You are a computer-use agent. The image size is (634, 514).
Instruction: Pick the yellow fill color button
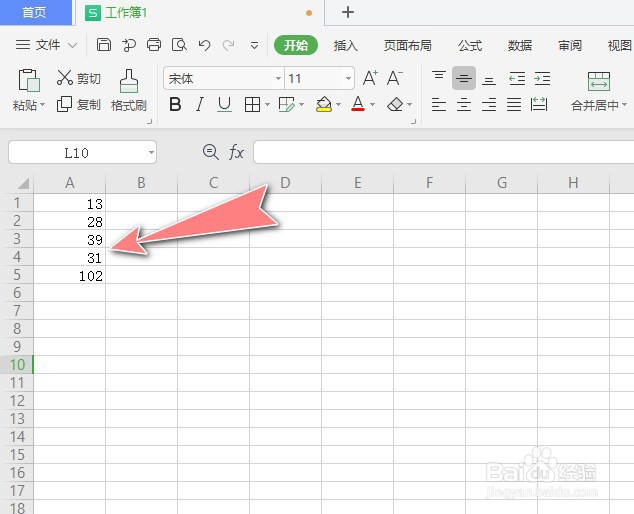pos(324,105)
